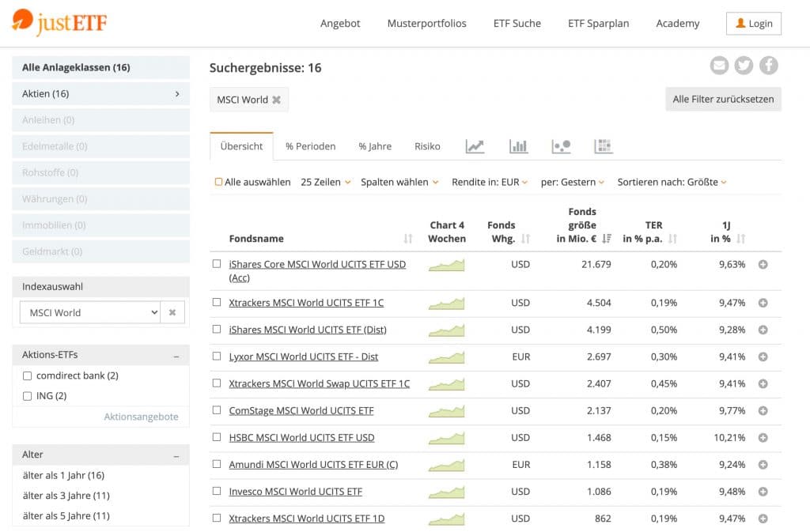Open per: Gestern dropdown
This screenshot has height=532, width=810.
[x=573, y=182]
